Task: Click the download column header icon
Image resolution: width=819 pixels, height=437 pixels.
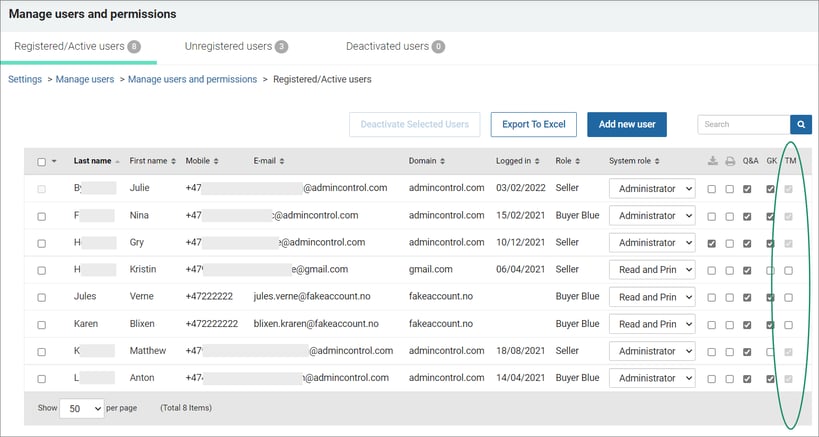Action: [712, 161]
